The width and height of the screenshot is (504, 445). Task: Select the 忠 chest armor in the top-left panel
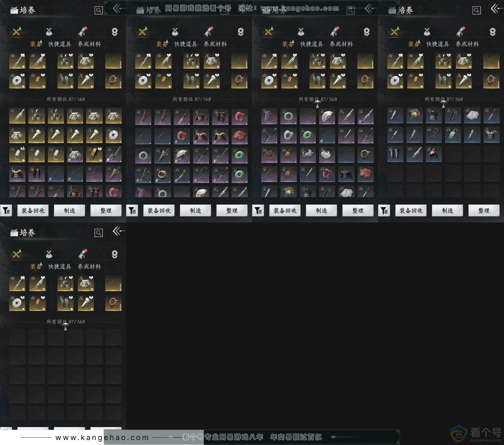[x=17, y=173]
